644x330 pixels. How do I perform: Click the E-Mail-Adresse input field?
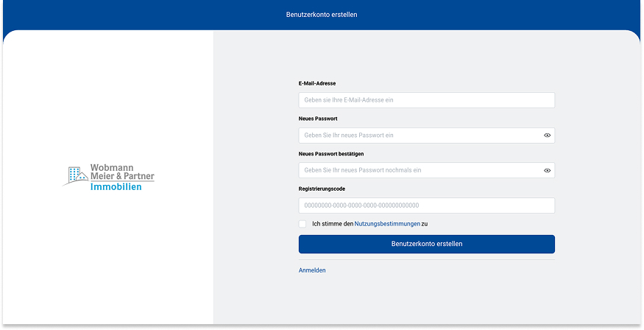[x=426, y=100]
